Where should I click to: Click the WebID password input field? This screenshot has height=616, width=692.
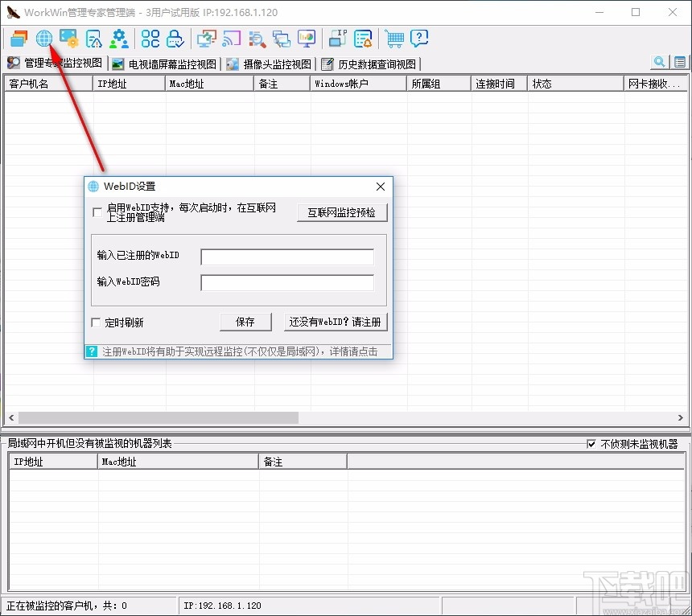(287, 282)
